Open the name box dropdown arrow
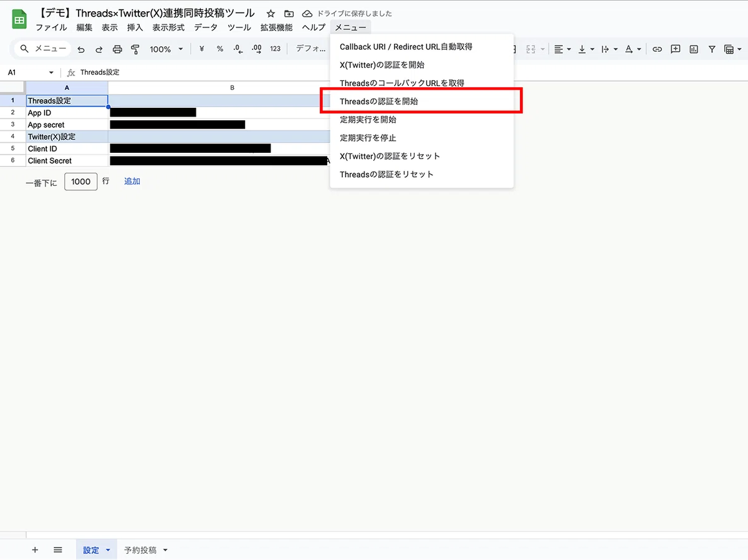The width and height of the screenshot is (748, 560). [51, 73]
